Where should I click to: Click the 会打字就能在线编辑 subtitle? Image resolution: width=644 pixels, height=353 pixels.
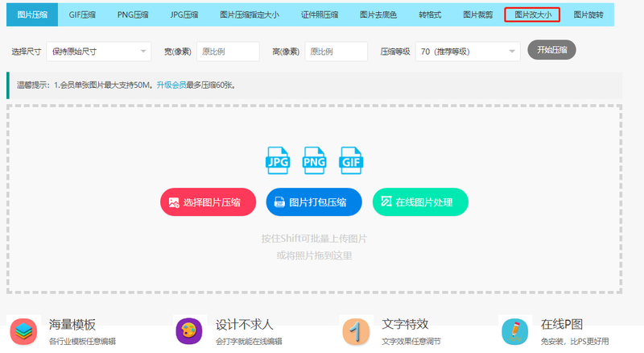pos(249,341)
